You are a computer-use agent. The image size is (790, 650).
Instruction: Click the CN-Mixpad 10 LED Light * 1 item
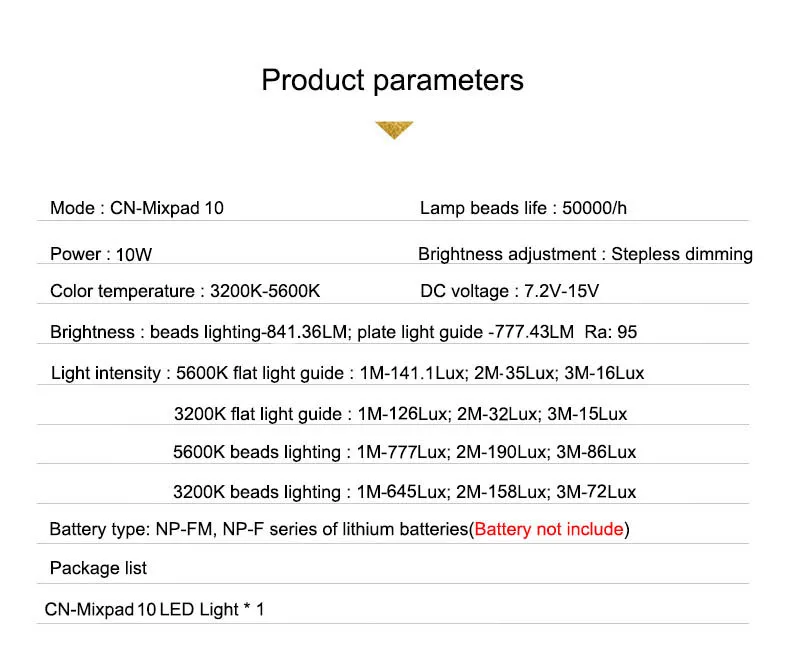coord(154,610)
